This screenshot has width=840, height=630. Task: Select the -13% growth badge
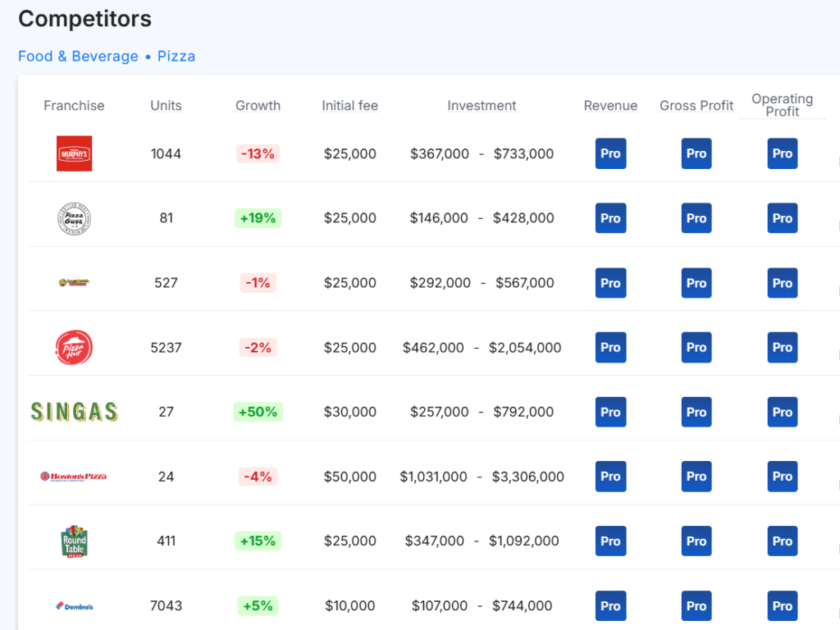tap(258, 153)
